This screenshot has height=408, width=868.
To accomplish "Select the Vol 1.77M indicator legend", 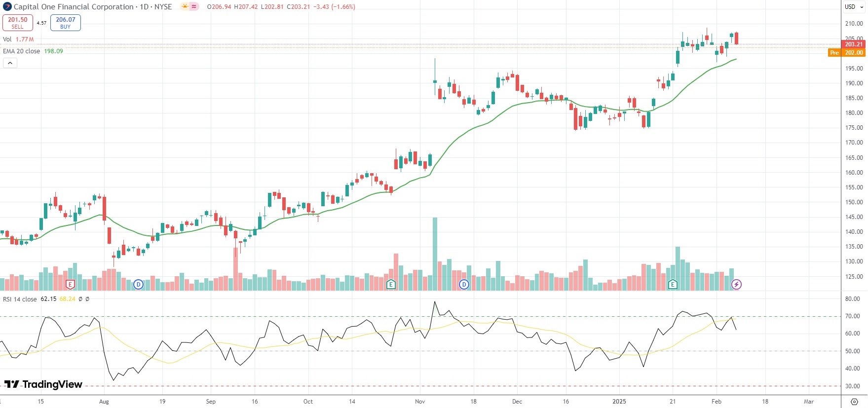I will click(18, 39).
